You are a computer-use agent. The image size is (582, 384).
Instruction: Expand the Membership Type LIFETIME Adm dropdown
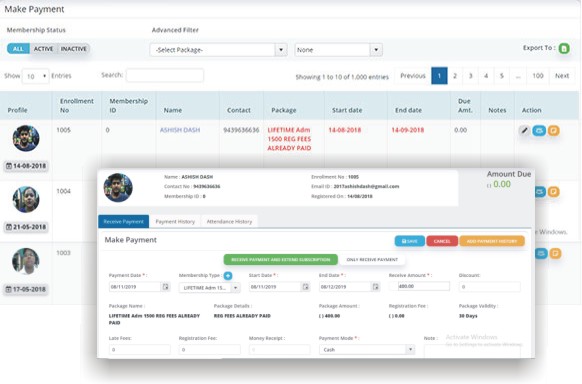(x=209, y=288)
